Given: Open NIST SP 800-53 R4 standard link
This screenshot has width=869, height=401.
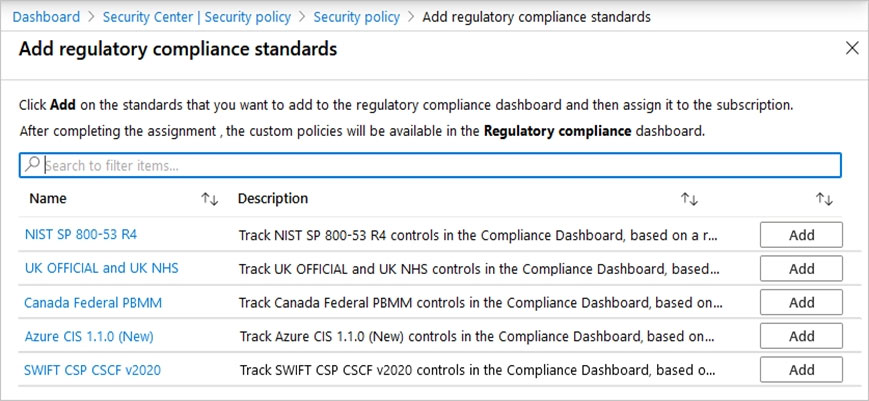Looking at the screenshot, I should pyautogui.click(x=81, y=234).
